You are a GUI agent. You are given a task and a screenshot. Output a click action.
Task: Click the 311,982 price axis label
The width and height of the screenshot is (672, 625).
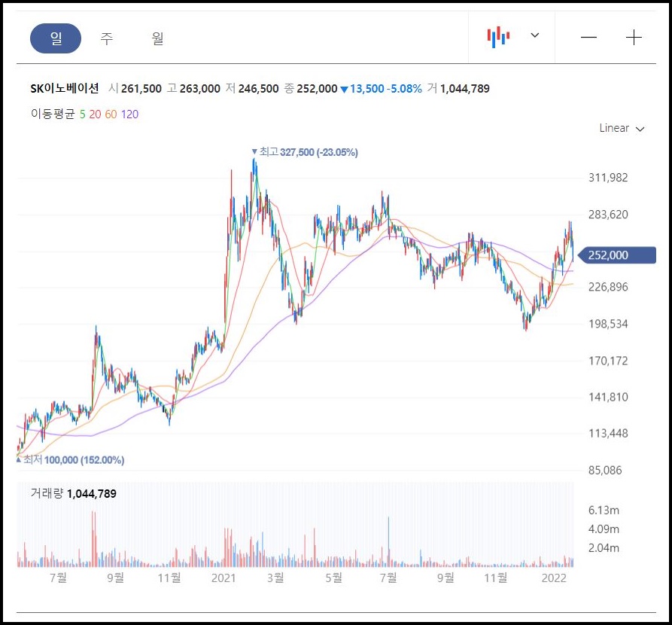pyautogui.click(x=608, y=178)
